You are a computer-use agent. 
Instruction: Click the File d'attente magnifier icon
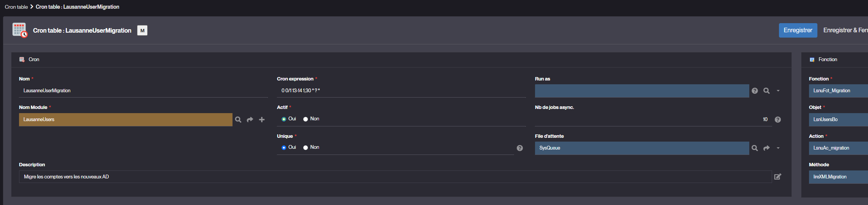755,148
